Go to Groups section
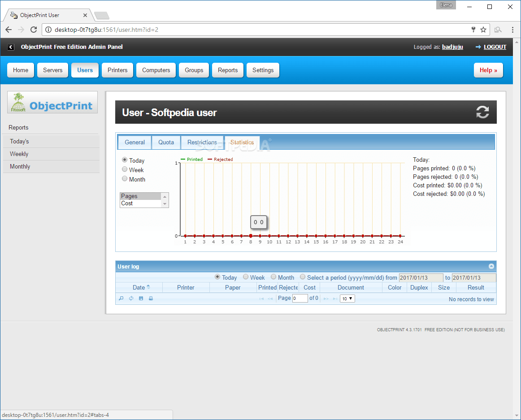Viewport: 521px width, 420px height. point(194,70)
